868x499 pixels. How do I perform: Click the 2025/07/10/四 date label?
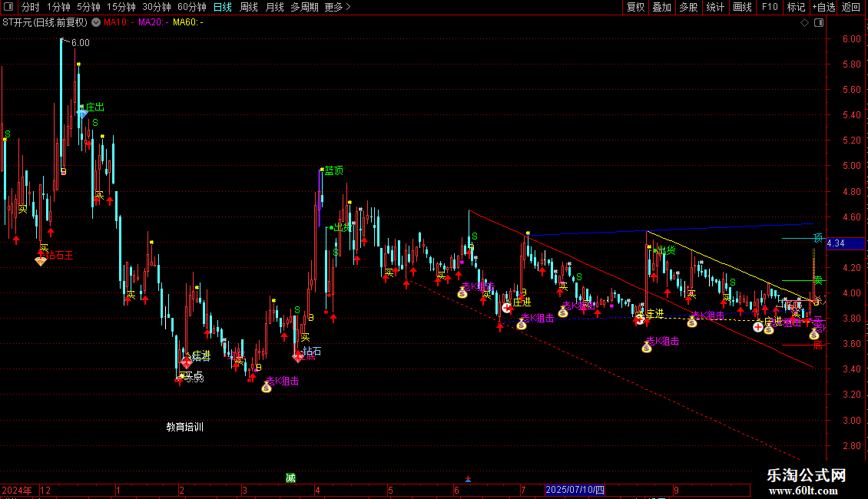point(575,490)
